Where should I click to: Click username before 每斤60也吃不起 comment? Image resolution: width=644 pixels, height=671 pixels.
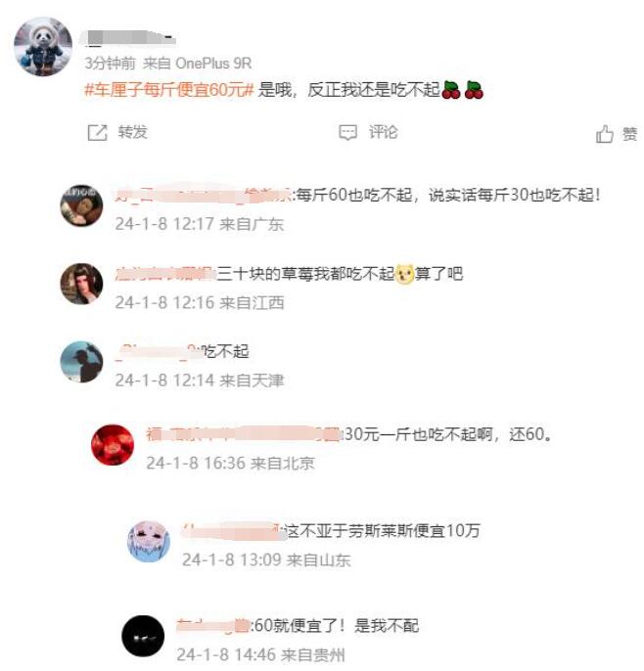coord(204,196)
